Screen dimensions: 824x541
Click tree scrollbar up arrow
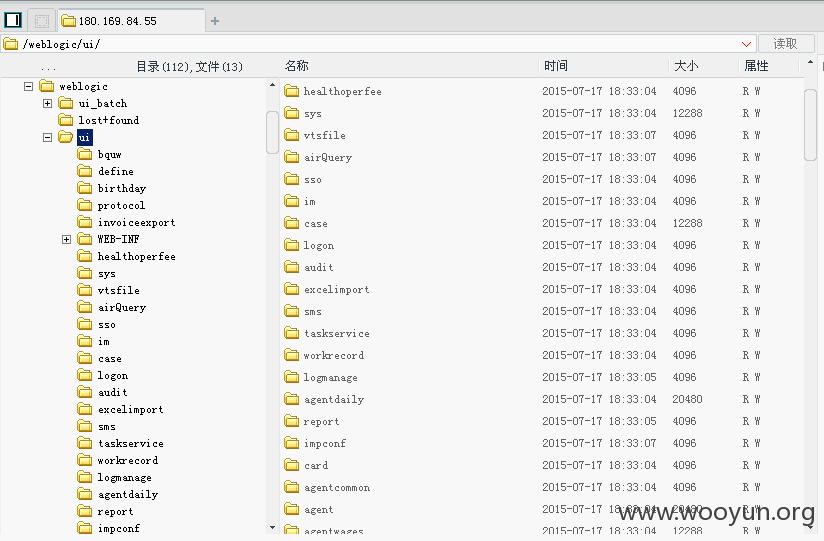pyautogui.click(x=272, y=85)
